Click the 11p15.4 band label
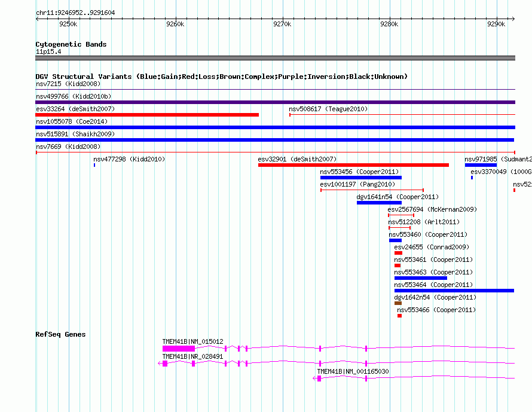 click(x=48, y=51)
